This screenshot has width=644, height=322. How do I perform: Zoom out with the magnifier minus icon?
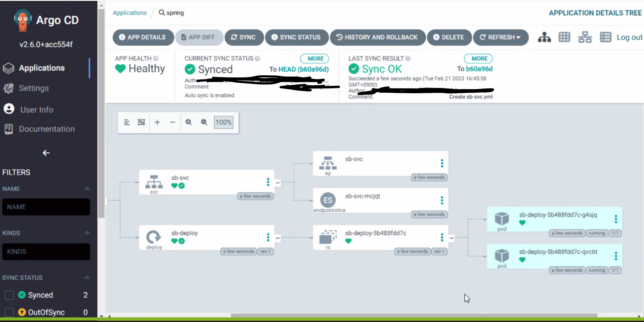click(x=204, y=122)
